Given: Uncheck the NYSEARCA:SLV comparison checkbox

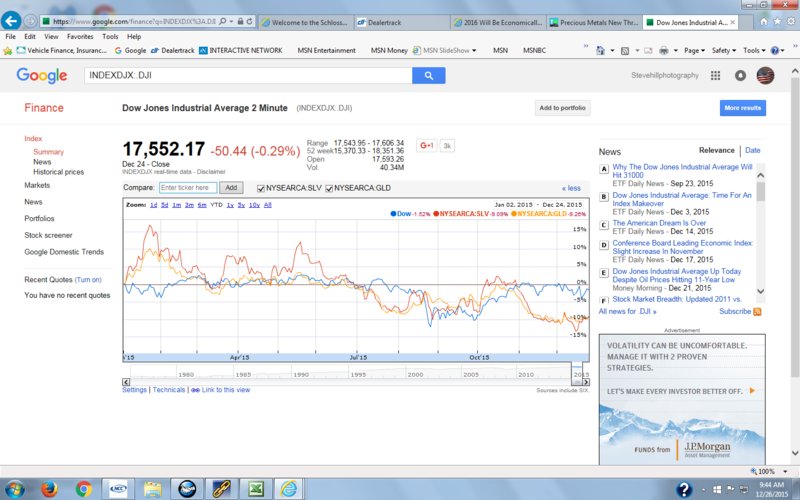Looking at the screenshot, I should click(261, 188).
